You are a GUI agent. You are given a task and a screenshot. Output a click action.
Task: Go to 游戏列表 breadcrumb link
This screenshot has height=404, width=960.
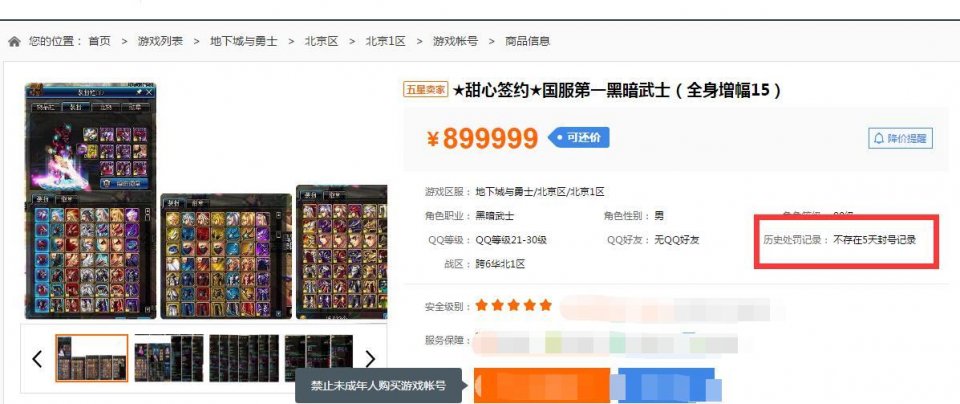[160, 42]
